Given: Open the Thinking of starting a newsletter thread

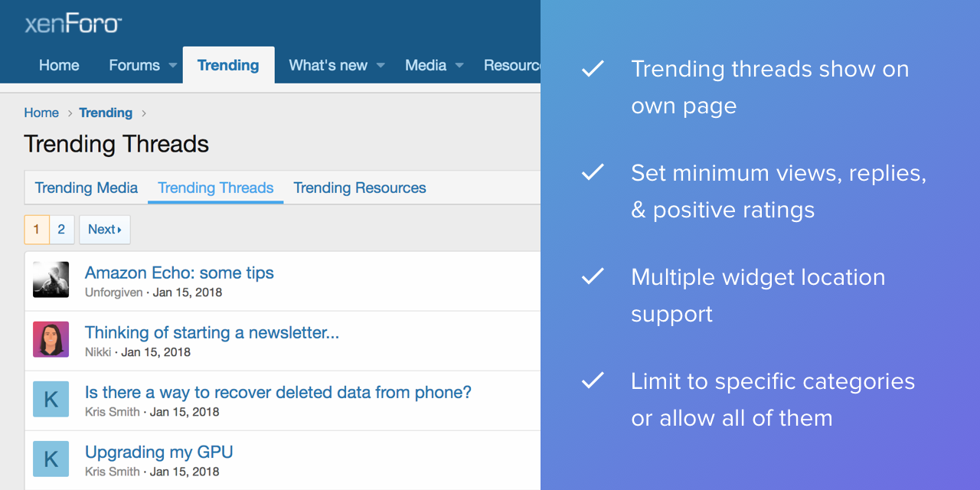Looking at the screenshot, I should tap(212, 333).
